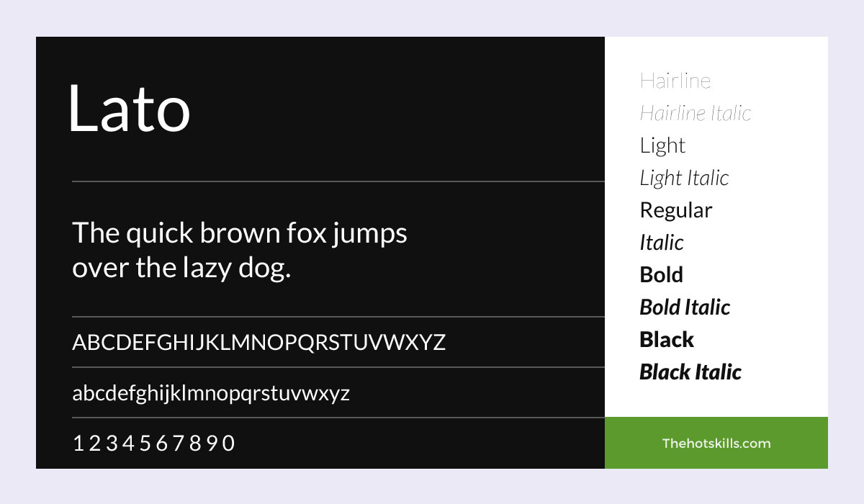The height and width of the screenshot is (504, 864).
Task: Pick the Regular weight entry
Action: click(x=676, y=211)
